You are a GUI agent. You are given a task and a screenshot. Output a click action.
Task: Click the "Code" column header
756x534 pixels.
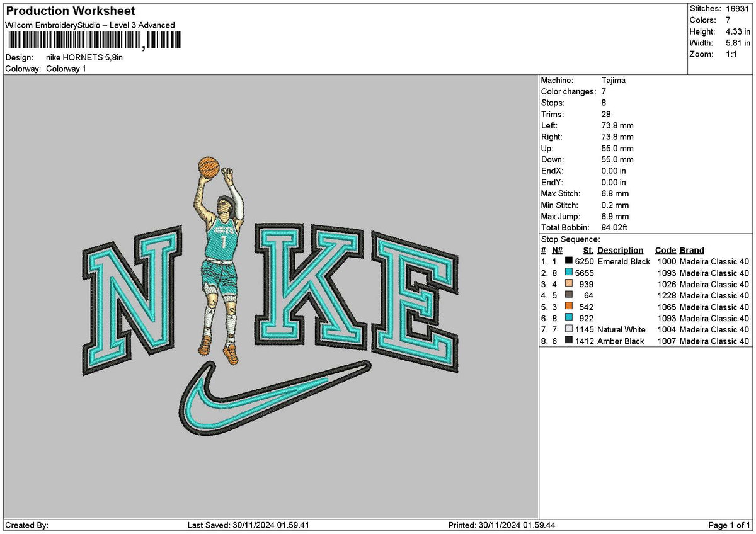click(665, 251)
